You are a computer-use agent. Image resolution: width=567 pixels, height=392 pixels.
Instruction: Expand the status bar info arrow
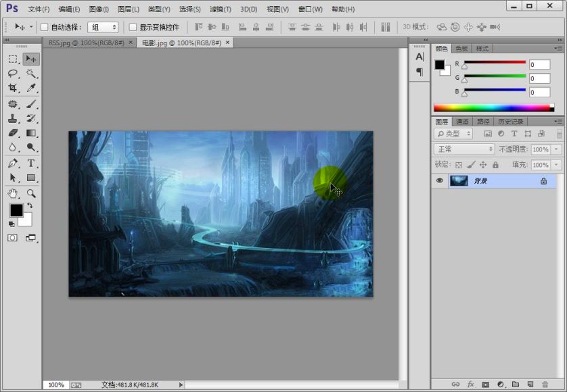click(181, 385)
